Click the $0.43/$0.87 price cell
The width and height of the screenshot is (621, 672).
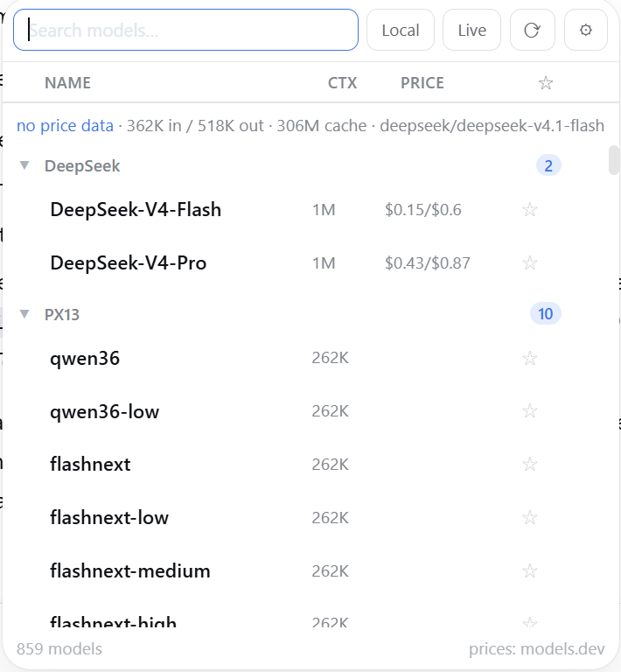click(428, 262)
